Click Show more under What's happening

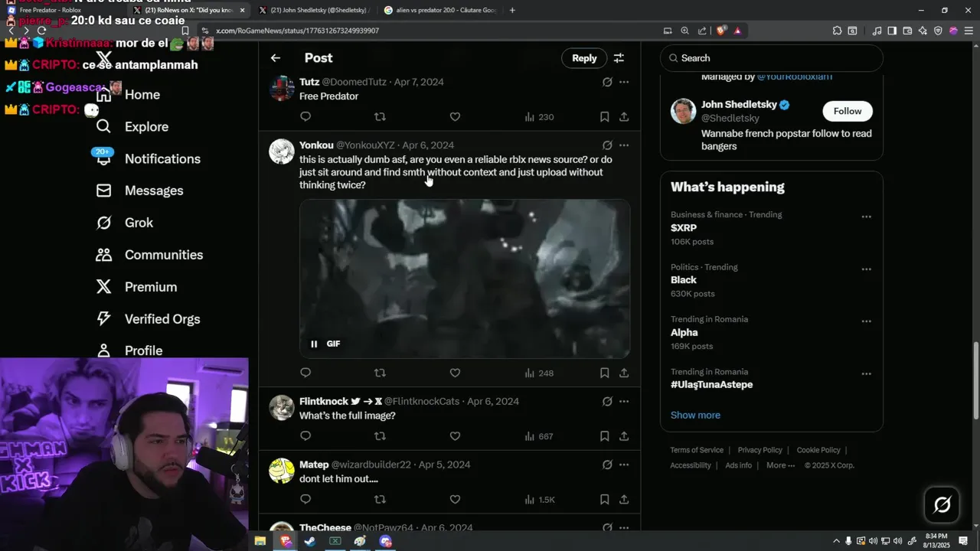(x=695, y=415)
